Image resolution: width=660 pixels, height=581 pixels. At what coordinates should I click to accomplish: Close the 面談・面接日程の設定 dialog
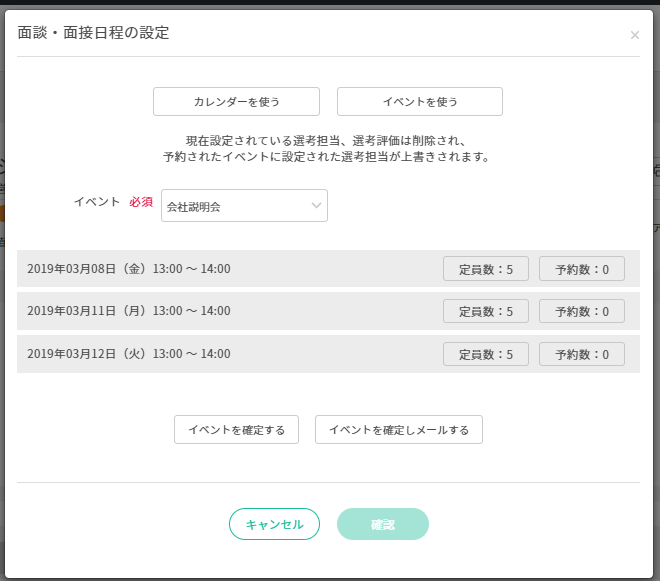point(634,36)
